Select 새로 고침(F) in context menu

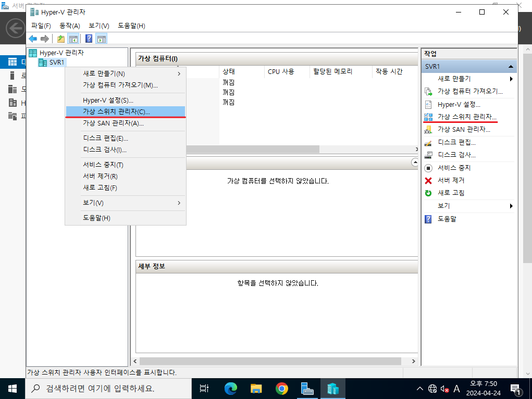(126, 188)
